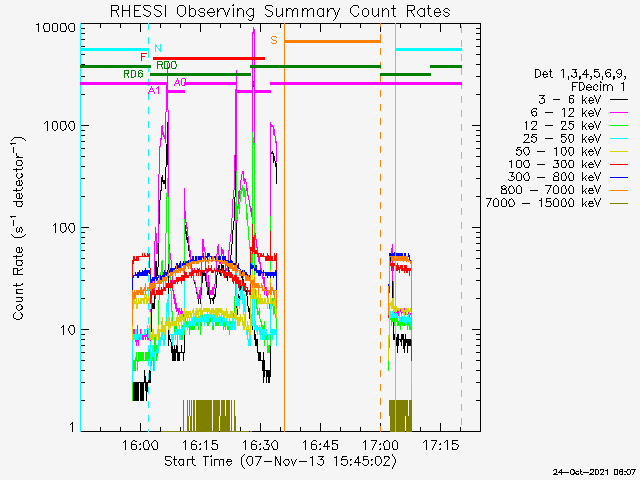Click the magenta 'A1' attenuator label
Viewport: 640px width, 480px height.
click(x=154, y=91)
